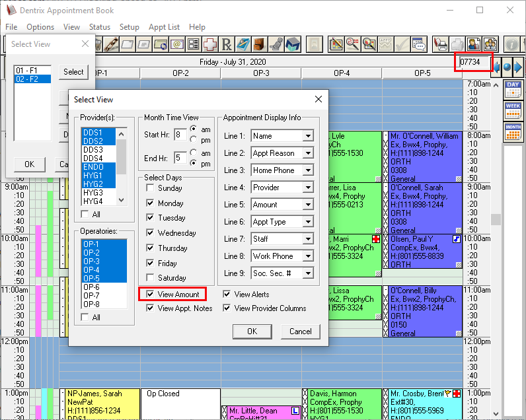
Task: Click OK in the Select View settings dialog
Action: point(252,332)
